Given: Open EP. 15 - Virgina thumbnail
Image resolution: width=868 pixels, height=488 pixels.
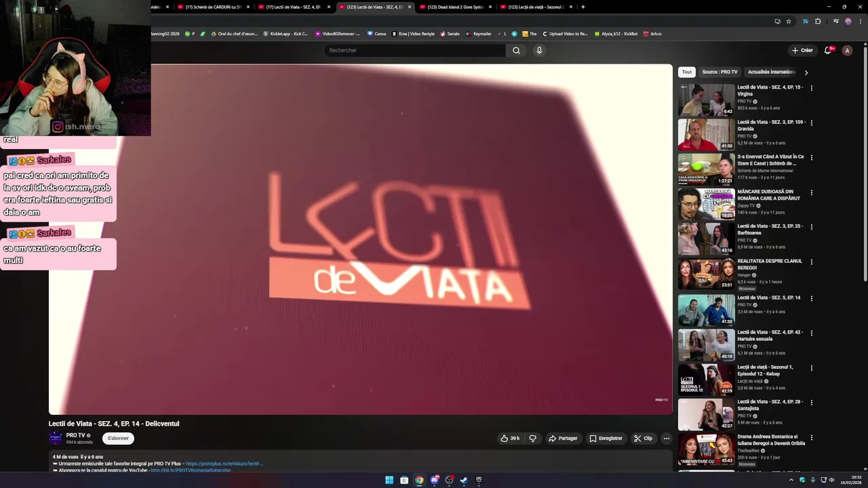Looking at the screenshot, I should [706, 100].
